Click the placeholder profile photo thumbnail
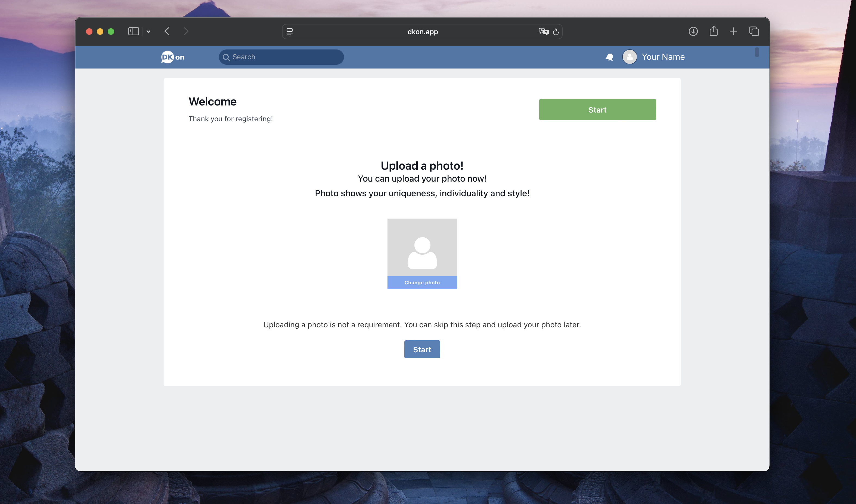Screen dimensions: 856x504 click(422, 248)
